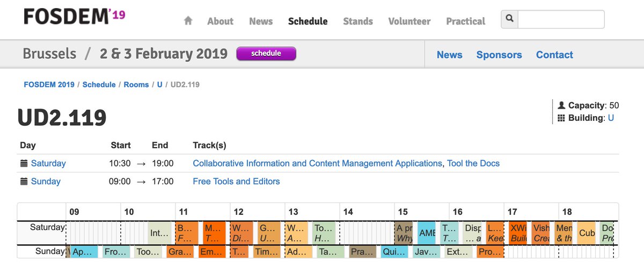Open Sunday's 'Ext…' talk block

[458, 251]
